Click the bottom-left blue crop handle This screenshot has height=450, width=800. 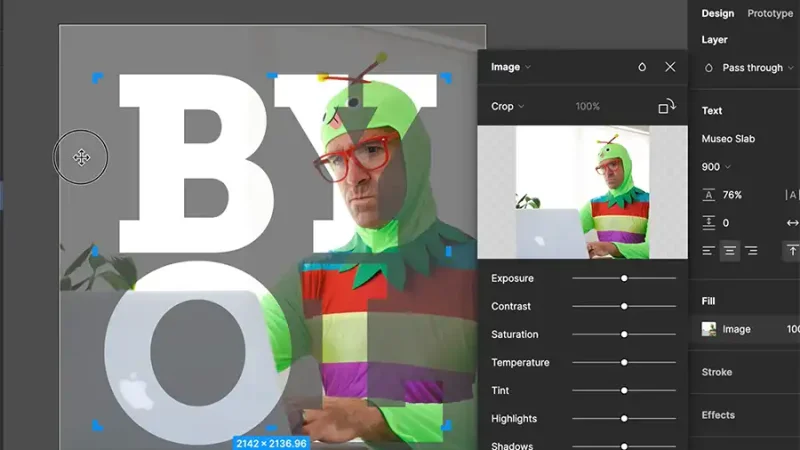97,425
